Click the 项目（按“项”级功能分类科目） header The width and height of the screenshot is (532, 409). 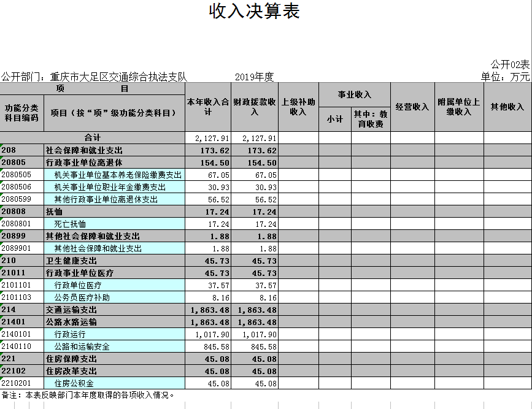pyautogui.click(x=114, y=113)
